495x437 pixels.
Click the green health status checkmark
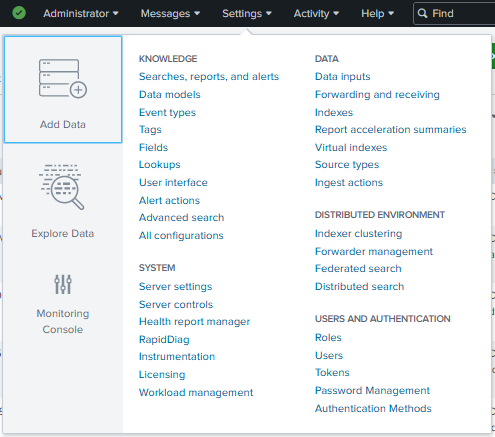[x=19, y=13]
